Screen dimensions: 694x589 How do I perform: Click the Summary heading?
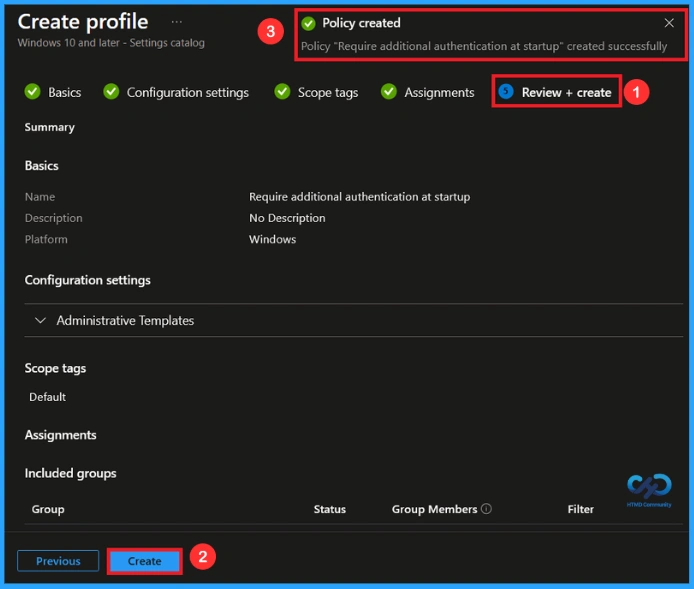(x=50, y=127)
